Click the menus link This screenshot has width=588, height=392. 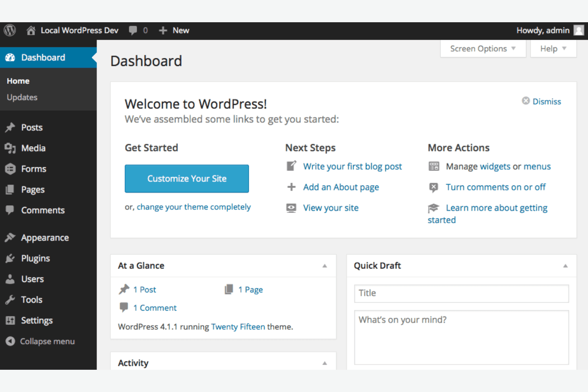point(537,166)
